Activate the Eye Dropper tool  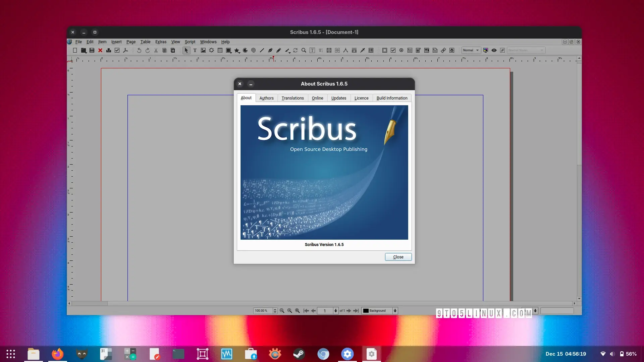363,50
